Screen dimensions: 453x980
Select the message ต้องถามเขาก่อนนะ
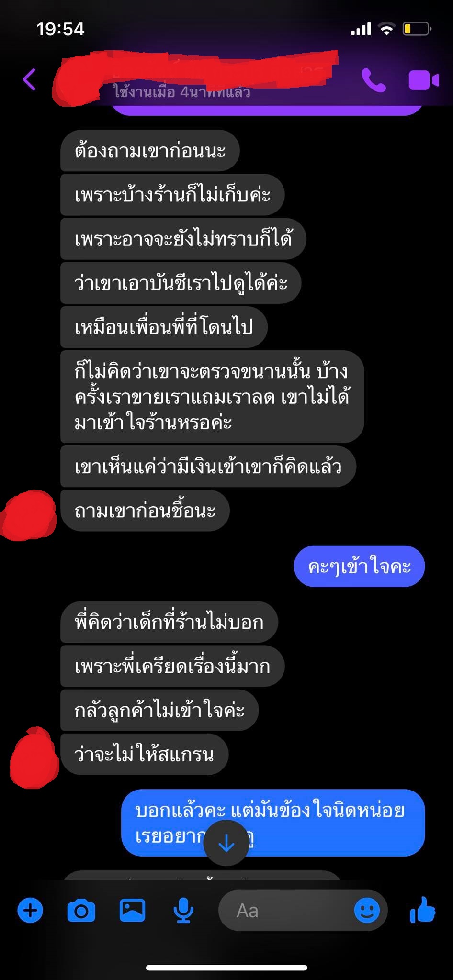(x=150, y=151)
